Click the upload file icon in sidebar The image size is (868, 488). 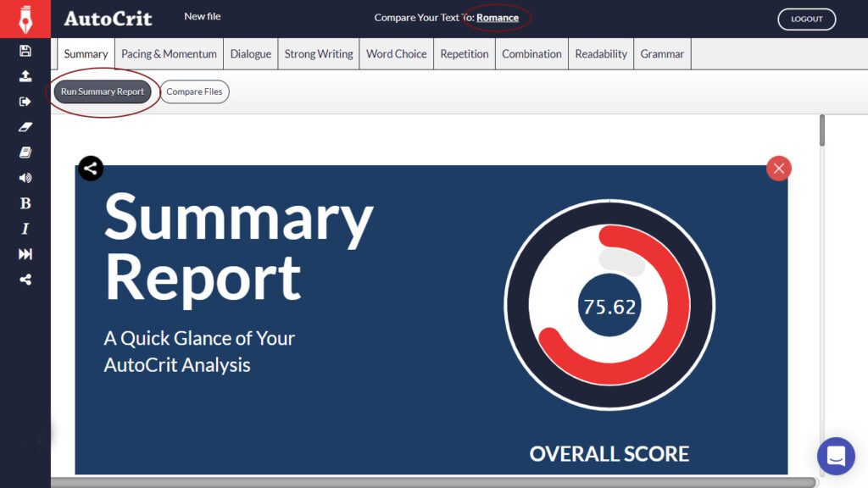point(25,76)
